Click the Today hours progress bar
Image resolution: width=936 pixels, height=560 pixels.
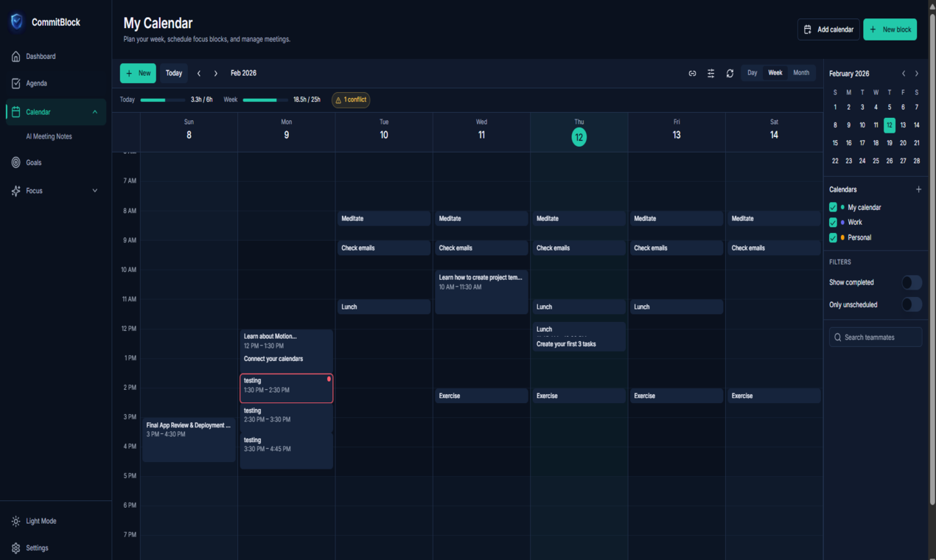click(163, 99)
